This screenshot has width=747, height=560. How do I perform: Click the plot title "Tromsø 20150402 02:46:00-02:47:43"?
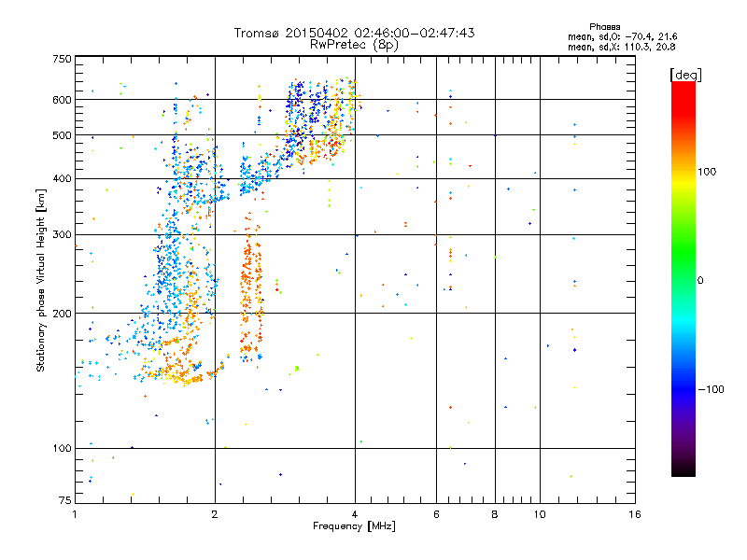(354, 33)
